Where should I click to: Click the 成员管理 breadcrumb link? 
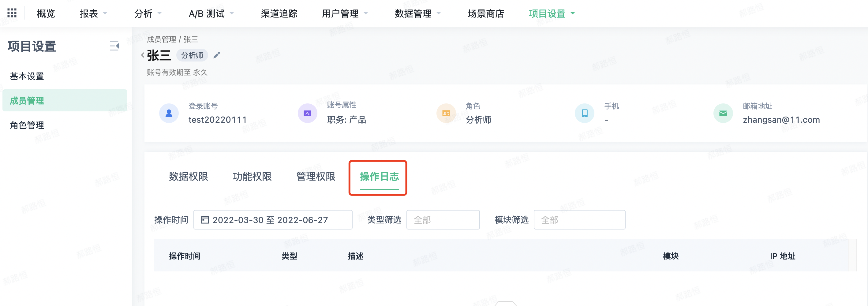click(163, 39)
